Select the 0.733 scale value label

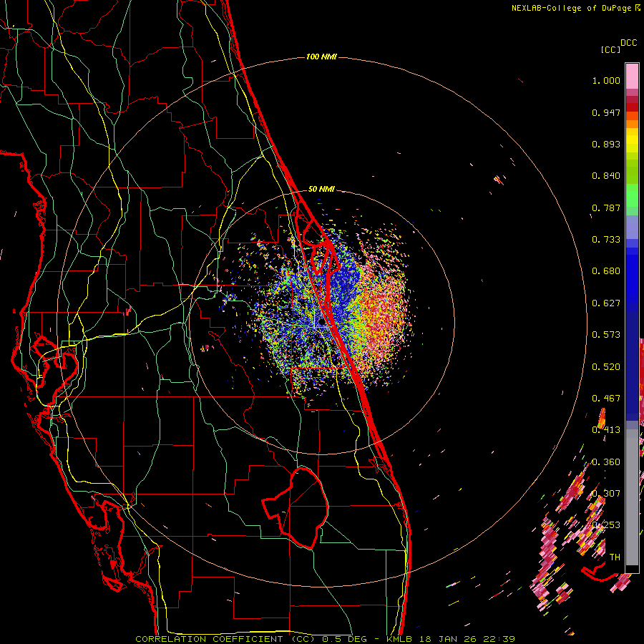coord(606,240)
